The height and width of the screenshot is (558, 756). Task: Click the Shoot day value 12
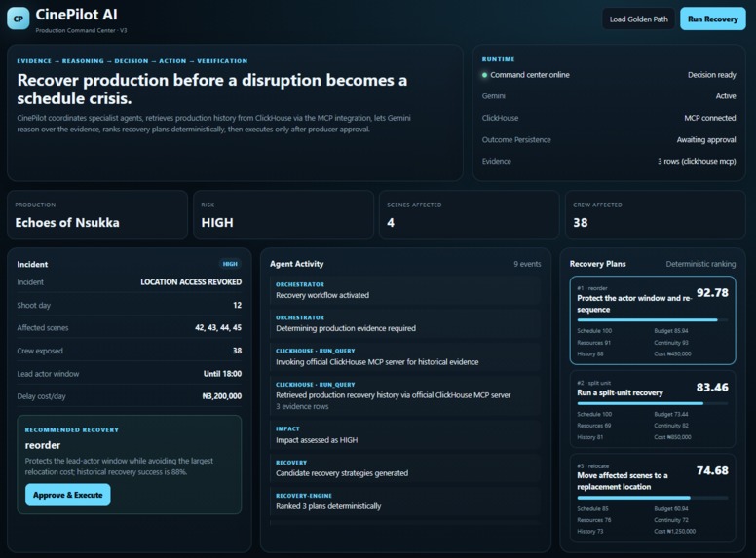pos(237,305)
